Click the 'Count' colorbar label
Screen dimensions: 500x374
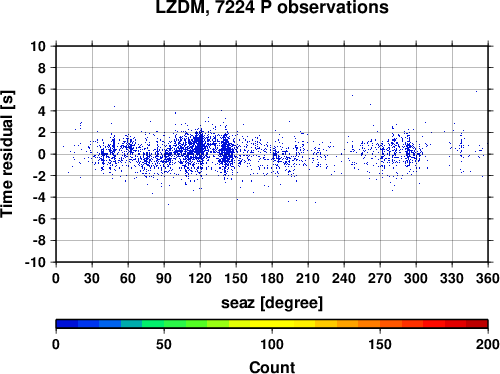[x=272, y=367]
